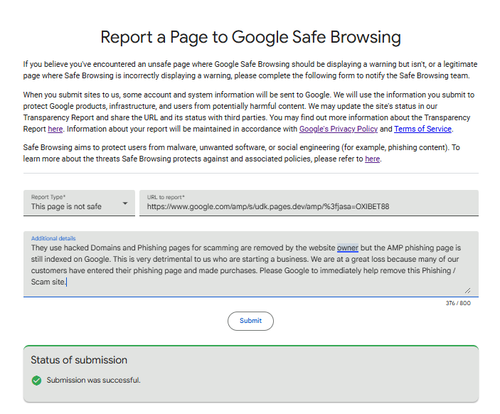
Task: Open the Terms of Service link
Action: [x=423, y=129]
